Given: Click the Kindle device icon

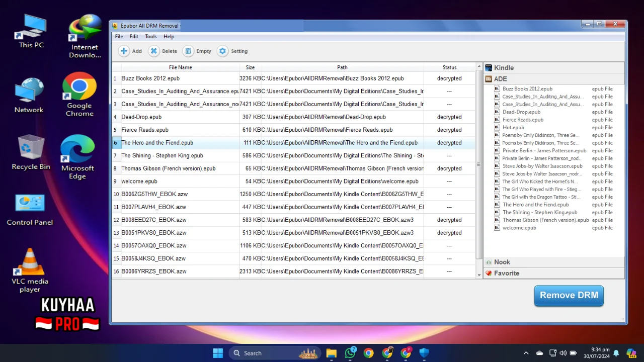Looking at the screenshot, I should [489, 68].
